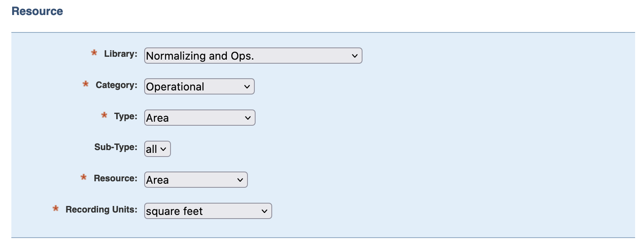Click the chevron arrow in the Library select
The width and height of the screenshot is (644, 249).
pyautogui.click(x=355, y=56)
